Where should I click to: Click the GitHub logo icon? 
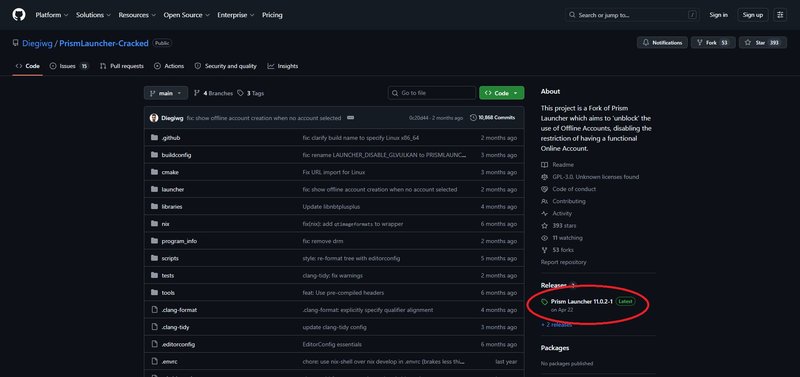click(x=18, y=15)
